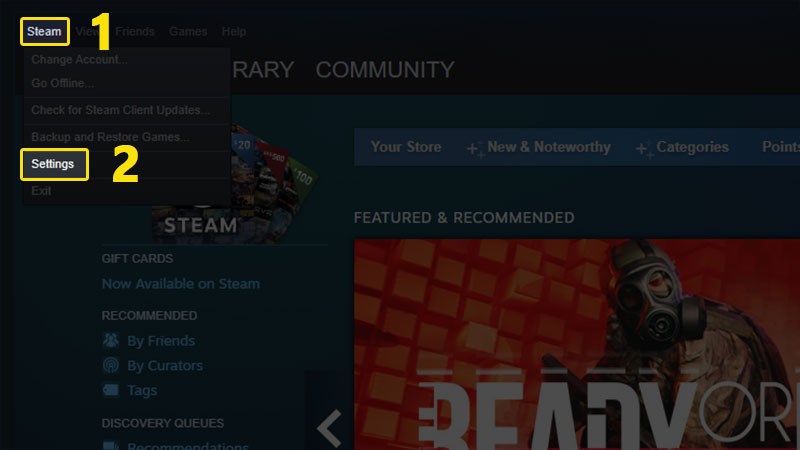Open Settings from the Steam menu
Screen dimensions: 800x450
point(54,164)
